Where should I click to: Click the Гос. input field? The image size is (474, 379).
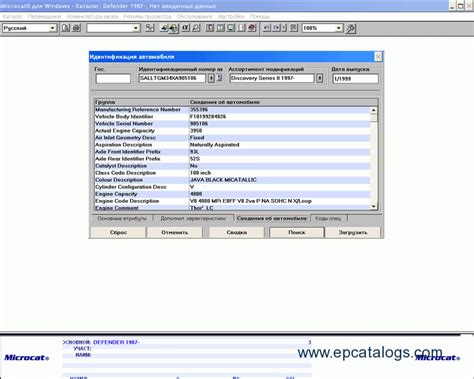[x=113, y=79]
